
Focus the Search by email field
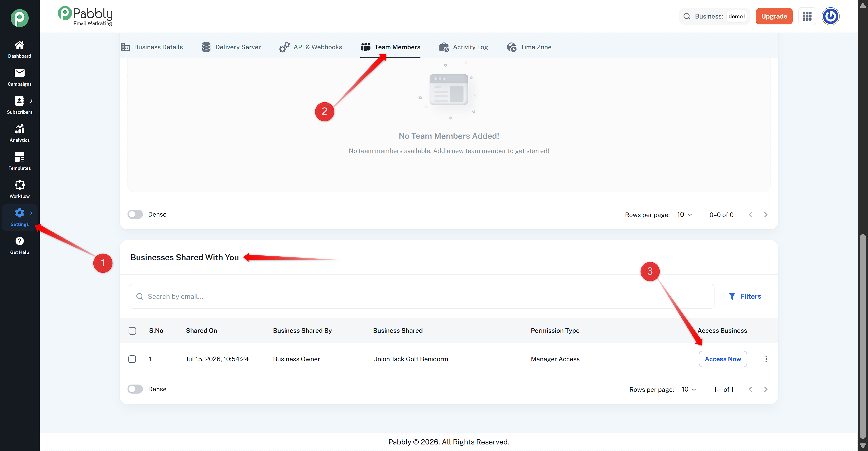tap(421, 296)
